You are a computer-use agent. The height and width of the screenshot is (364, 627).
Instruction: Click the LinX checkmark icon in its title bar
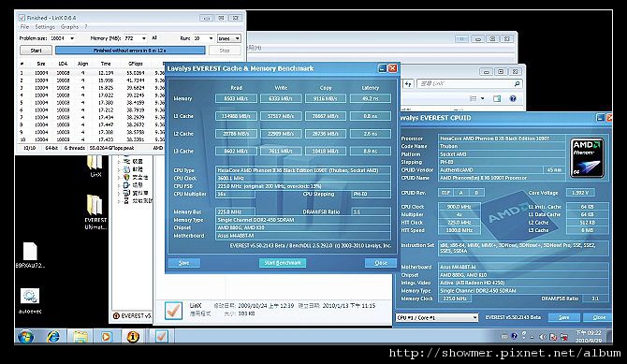point(22,18)
